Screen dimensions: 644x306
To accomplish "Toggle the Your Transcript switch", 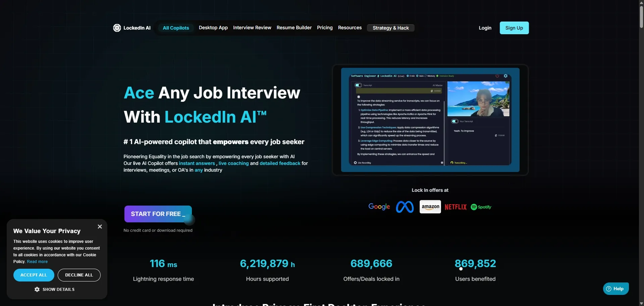I will click(454, 121).
